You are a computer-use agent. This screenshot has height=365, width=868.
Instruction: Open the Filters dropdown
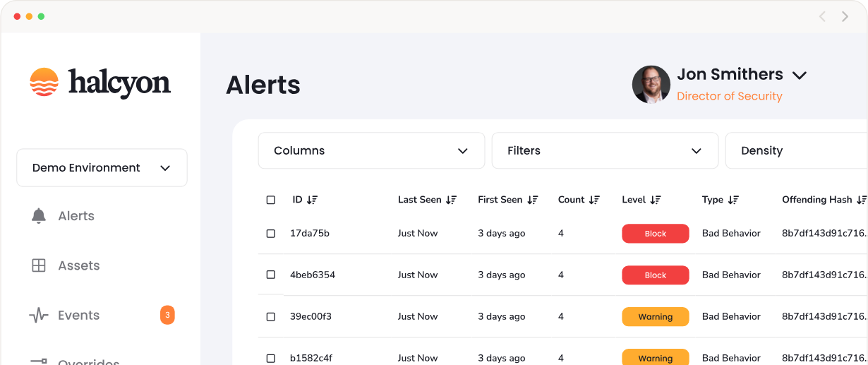tap(605, 150)
